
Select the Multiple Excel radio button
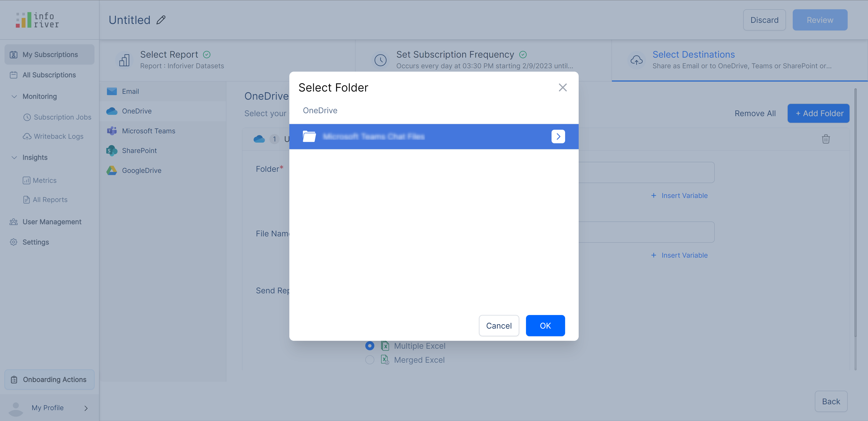[370, 346]
